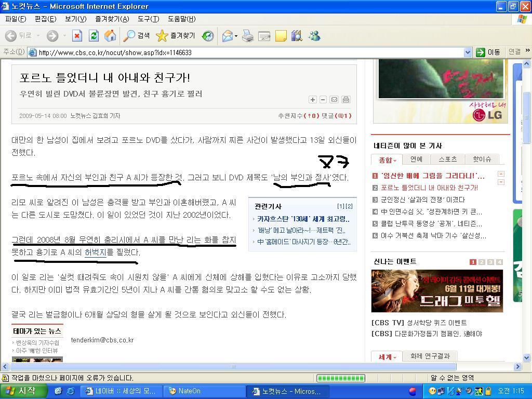The image size is (532, 399).
Task: Expand the back button history dropdown arrow
Action: 38,36
